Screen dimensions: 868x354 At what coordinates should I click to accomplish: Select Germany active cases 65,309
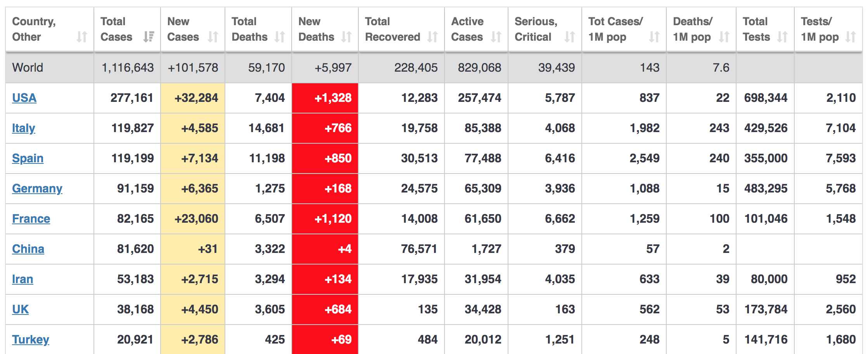pos(483,189)
